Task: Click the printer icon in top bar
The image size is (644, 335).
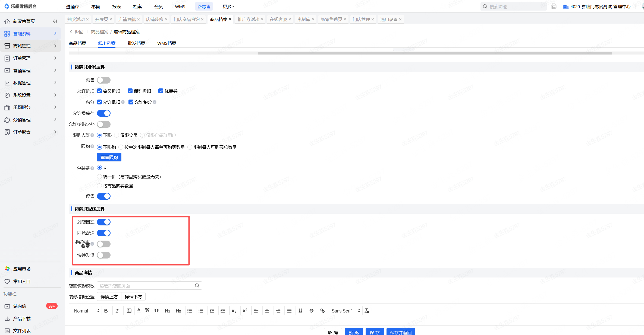Action: tap(554, 7)
